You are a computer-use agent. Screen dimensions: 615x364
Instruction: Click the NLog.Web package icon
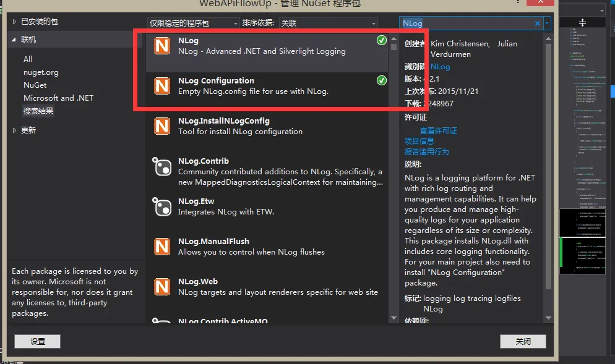pyautogui.click(x=162, y=287)
